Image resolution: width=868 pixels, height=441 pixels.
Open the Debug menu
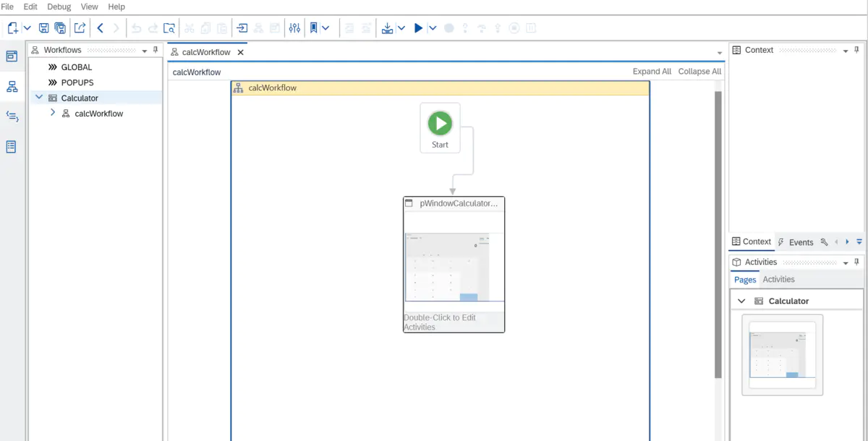59,7
